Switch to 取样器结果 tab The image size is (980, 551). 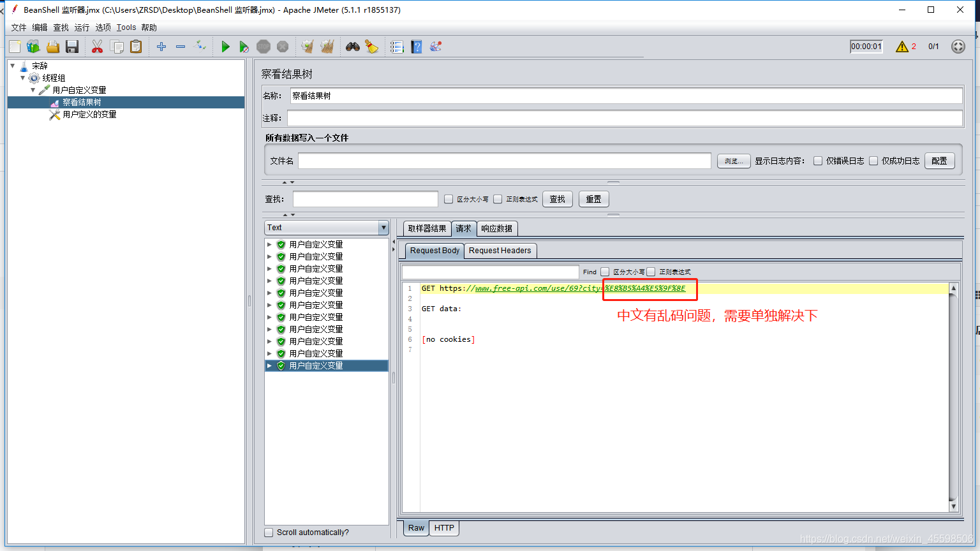coord(427,228)
